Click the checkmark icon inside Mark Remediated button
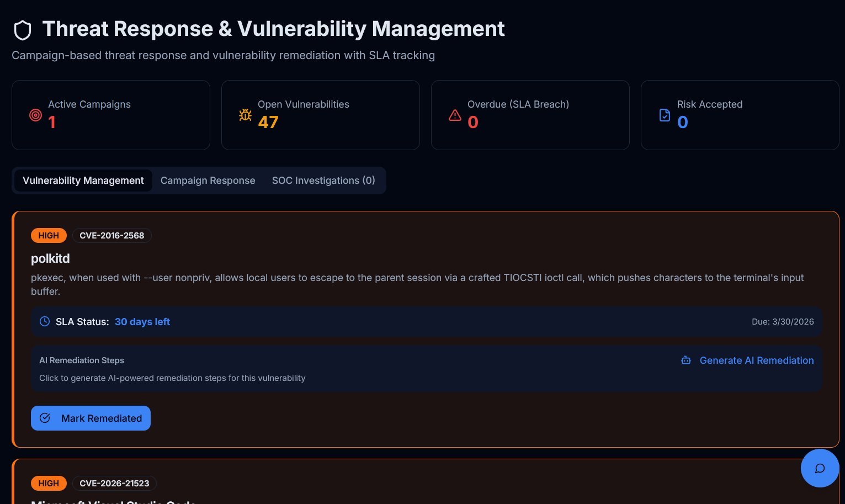Viewport: 845px width, 504px height. coord(45,418)
